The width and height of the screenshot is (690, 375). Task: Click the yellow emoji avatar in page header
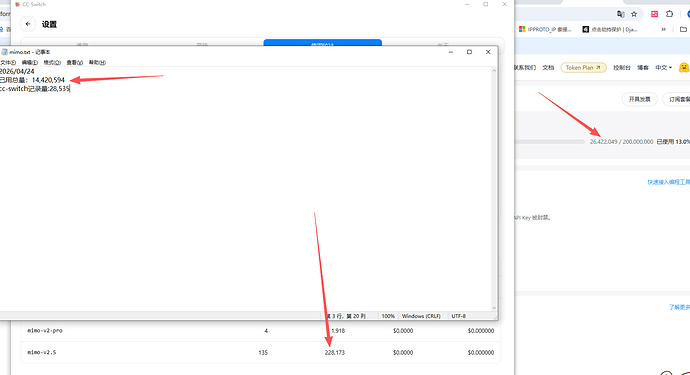(x=684, y=67)
